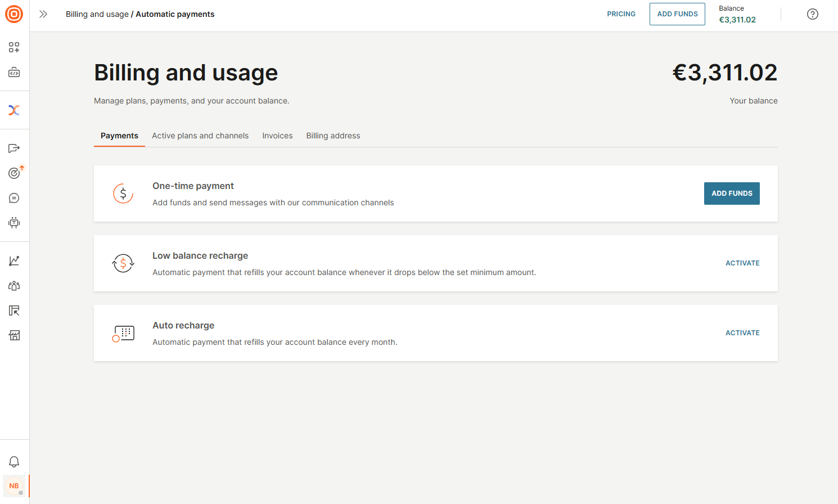
Task: Open the NB user avatar menu
Action: pyautogui.click(x=14, y=486)
